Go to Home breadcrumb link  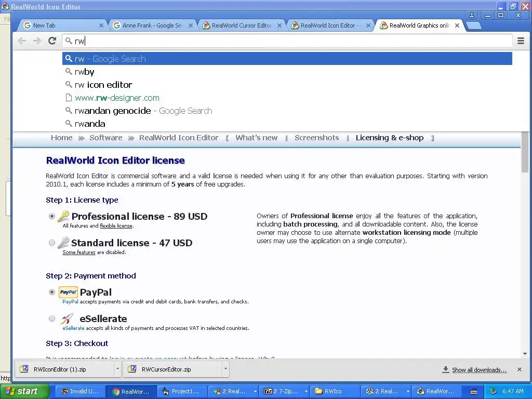point(61,138)
